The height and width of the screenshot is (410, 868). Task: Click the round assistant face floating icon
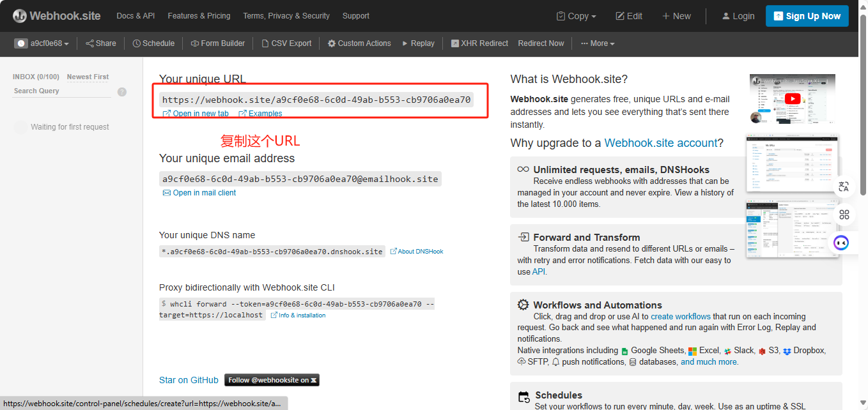point(842,243)
